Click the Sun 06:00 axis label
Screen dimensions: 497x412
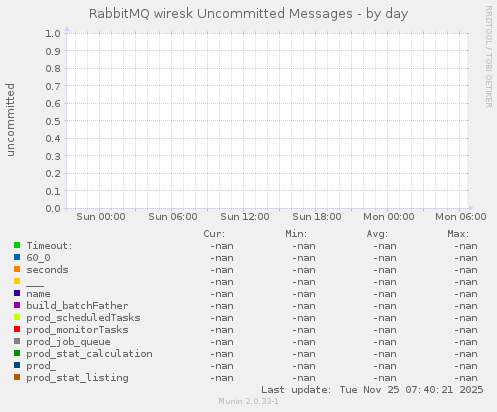173,217
